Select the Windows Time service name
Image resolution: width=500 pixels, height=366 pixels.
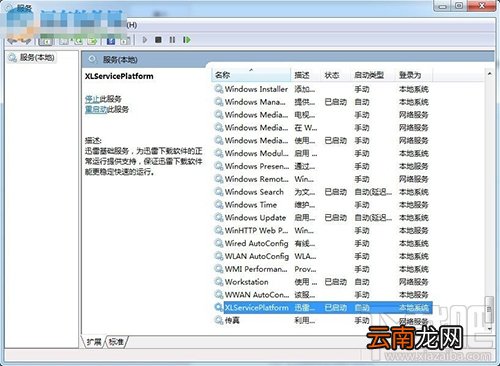point(251,205)
